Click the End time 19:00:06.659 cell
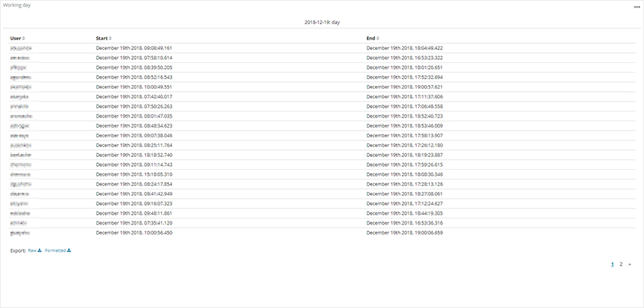 (x=405, y=233)
